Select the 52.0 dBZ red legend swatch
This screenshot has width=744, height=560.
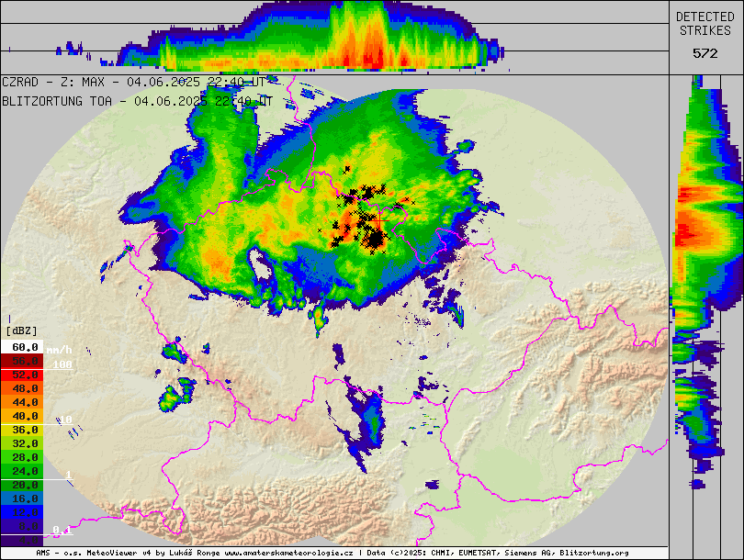point(22,375)
